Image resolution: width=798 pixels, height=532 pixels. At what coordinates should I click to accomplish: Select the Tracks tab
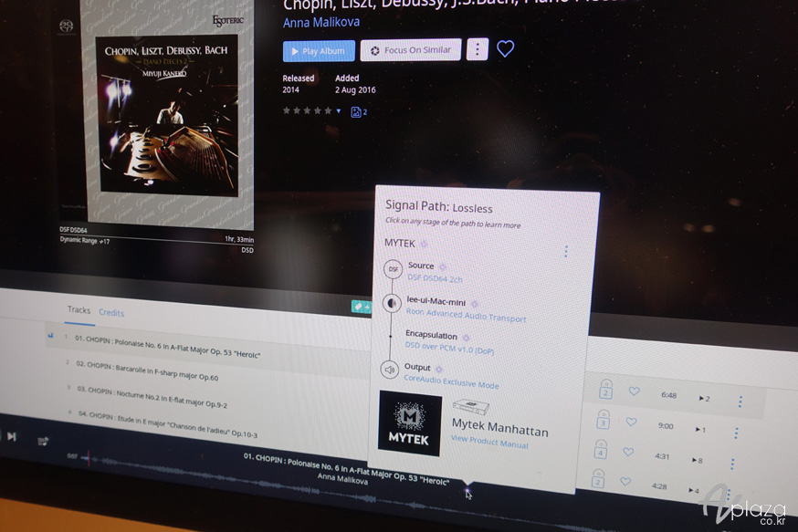[x=79, y=310]
